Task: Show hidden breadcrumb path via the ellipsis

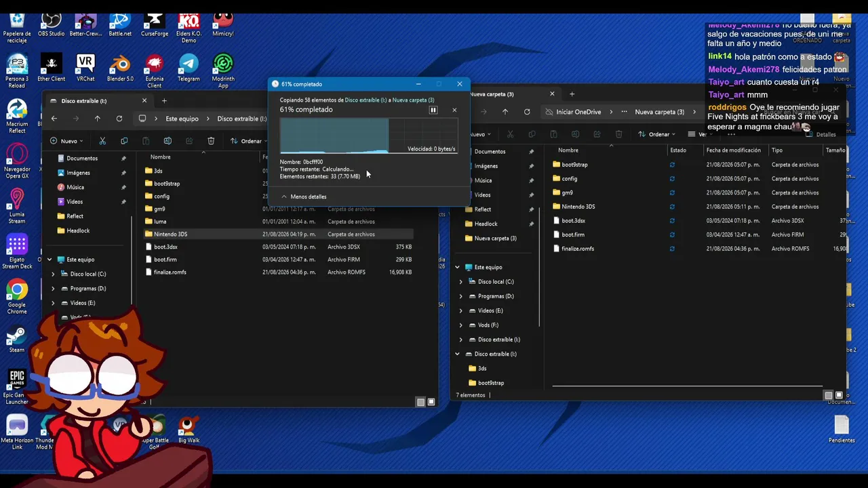Action: click(x=624, y=112)
